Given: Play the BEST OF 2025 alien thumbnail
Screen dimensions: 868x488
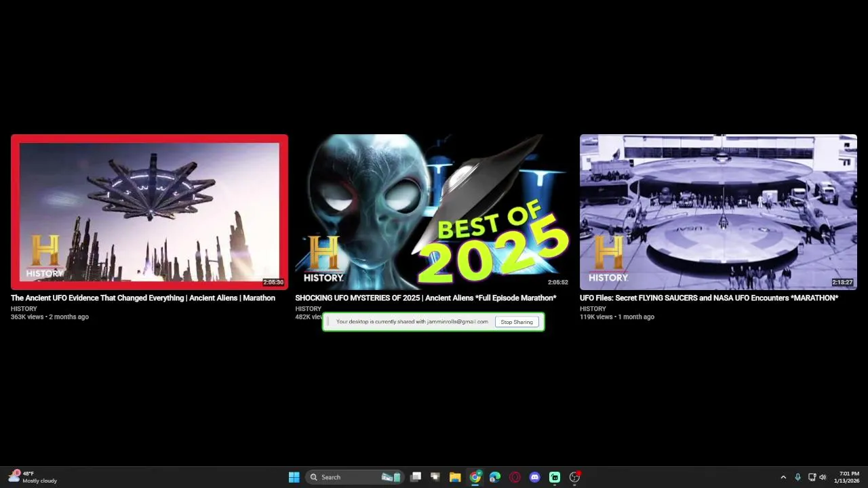Looking at the screenshot, I should click(x=433, y=212).
